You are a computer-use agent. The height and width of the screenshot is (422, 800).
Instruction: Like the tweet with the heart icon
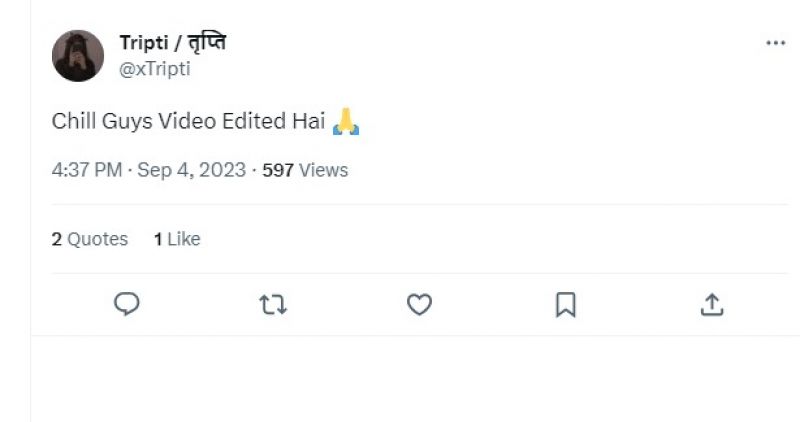coord(419,304)
